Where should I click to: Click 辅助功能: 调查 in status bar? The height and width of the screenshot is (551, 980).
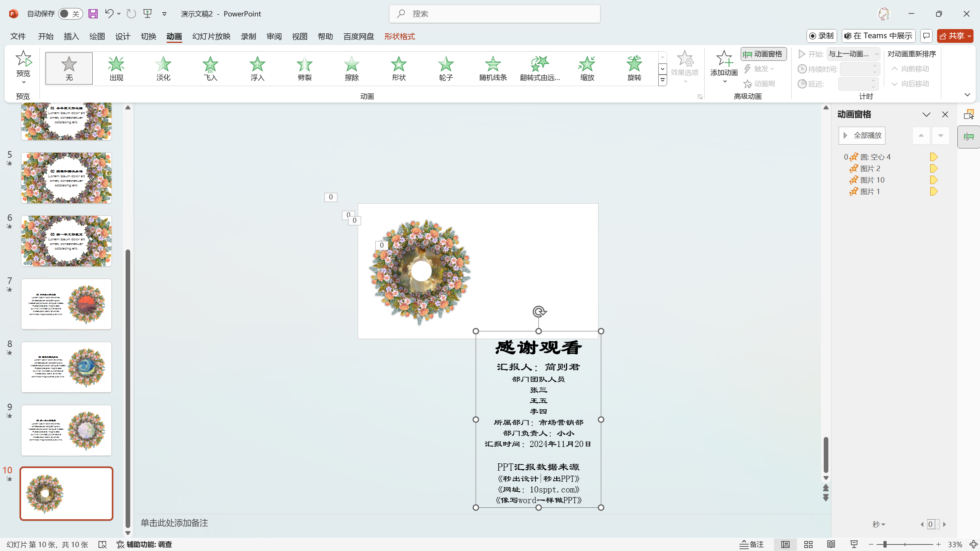tap(144, 544)
